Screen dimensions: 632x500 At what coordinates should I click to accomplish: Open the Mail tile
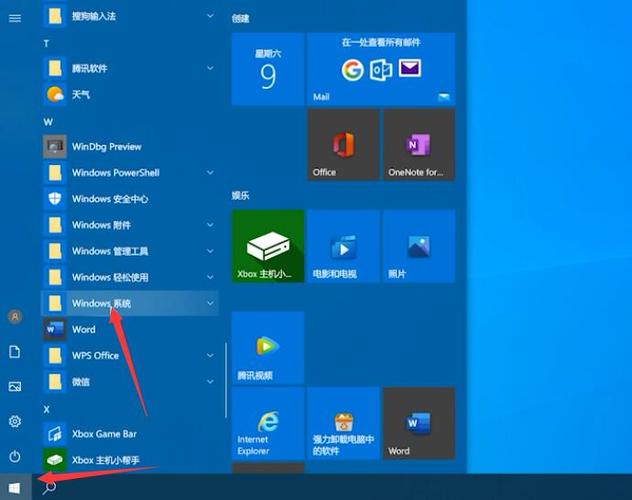[381, 68]
